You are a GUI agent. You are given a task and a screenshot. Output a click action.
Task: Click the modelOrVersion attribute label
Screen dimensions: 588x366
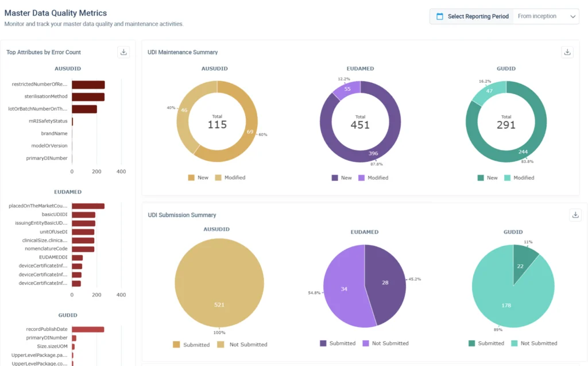[x=49, y=145]
